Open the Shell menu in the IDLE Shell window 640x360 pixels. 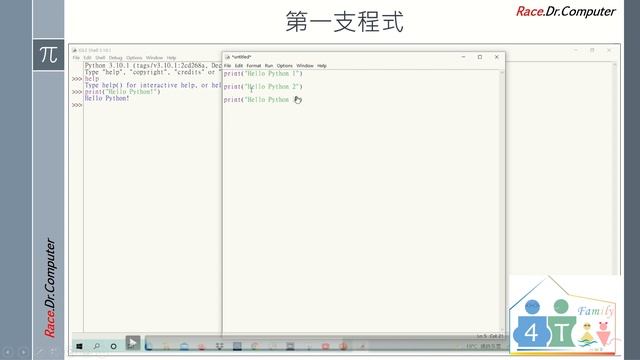[100, 58]
